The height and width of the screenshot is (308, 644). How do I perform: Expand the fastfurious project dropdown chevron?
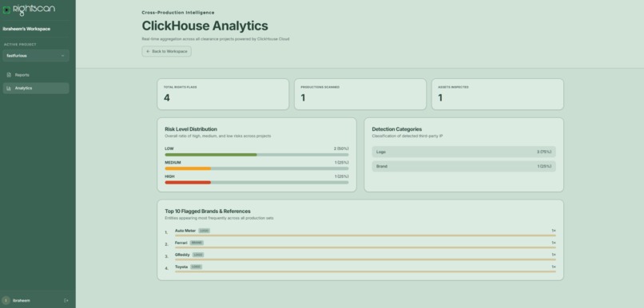point(63,56)
